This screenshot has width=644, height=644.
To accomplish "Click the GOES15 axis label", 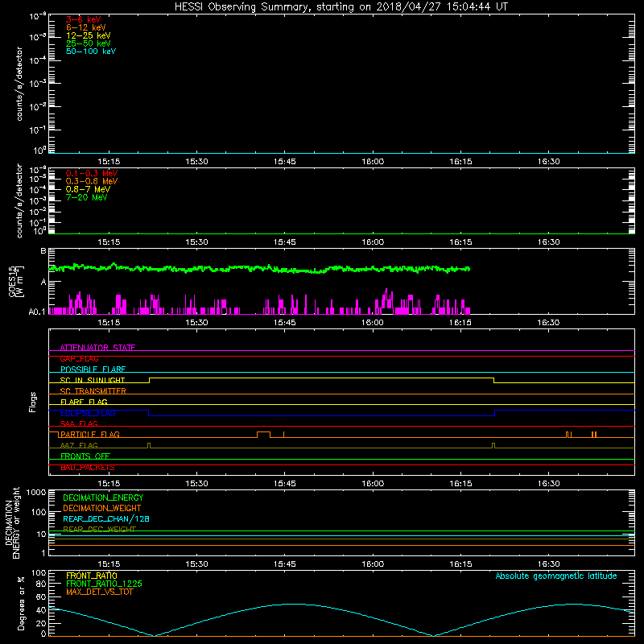I will click(16, 281).
